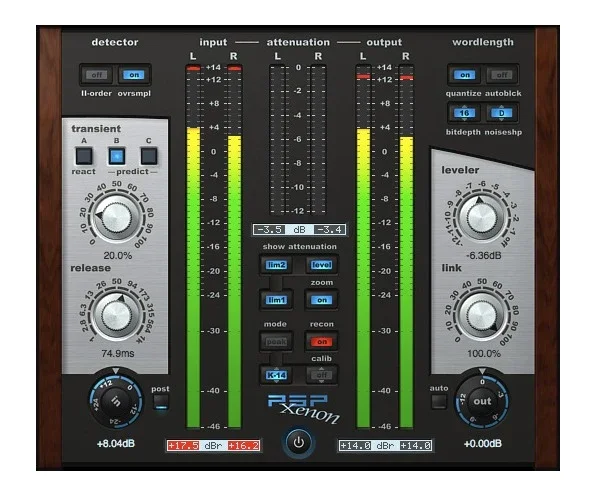Toggle the II-order detector switch
This screenshot has width=597, height=497.
click(x=97, y=75)
